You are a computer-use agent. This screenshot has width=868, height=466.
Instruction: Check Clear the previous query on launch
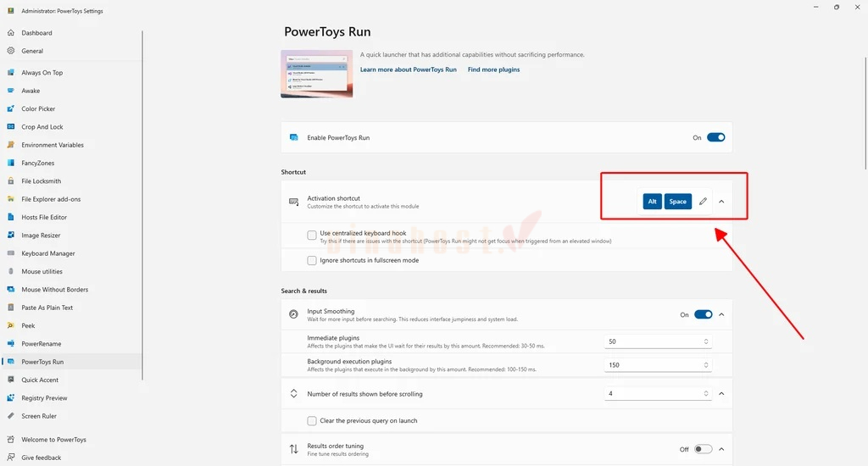[312, 421]
